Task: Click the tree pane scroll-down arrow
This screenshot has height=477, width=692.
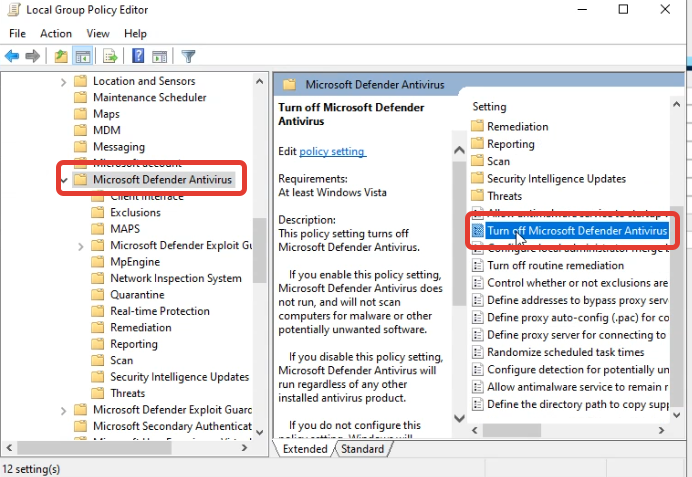Action: tap(260, 432)
